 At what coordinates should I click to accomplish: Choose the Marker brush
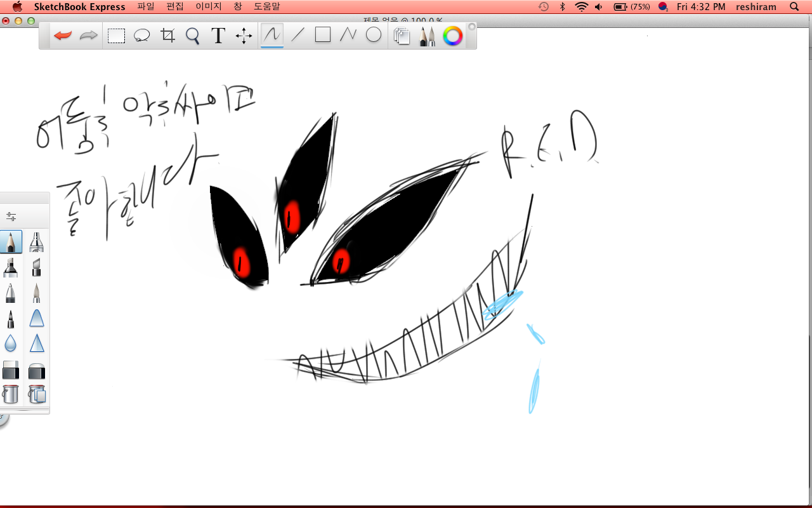point(11,267)
